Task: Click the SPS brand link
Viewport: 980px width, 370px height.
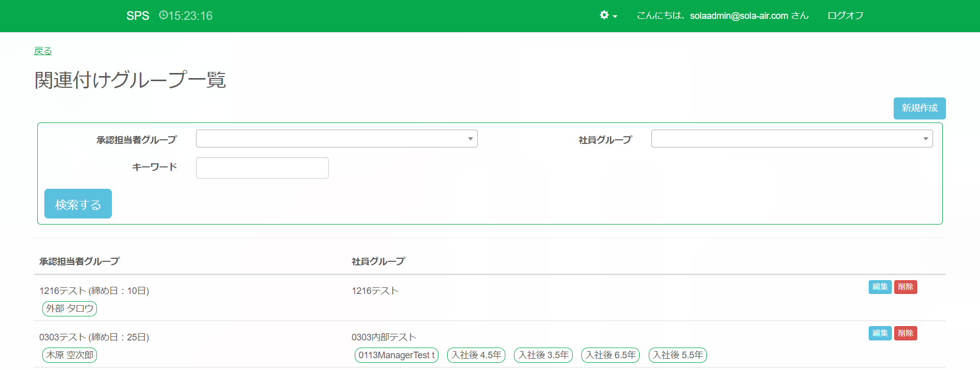Action: [138, 16]
